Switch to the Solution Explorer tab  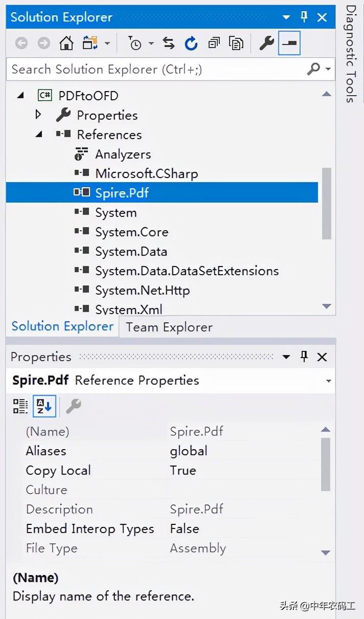(x=62, y=326)
